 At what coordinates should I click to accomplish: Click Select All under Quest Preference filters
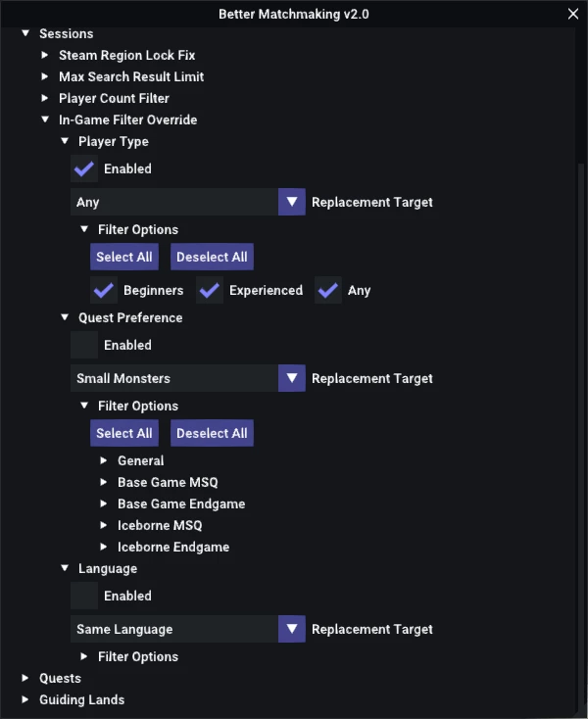(124, 433)
